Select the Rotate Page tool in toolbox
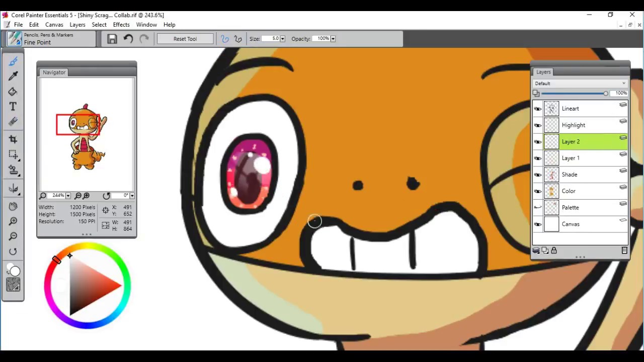The height and width of the screenshot is (362, 644). [13, 251]
